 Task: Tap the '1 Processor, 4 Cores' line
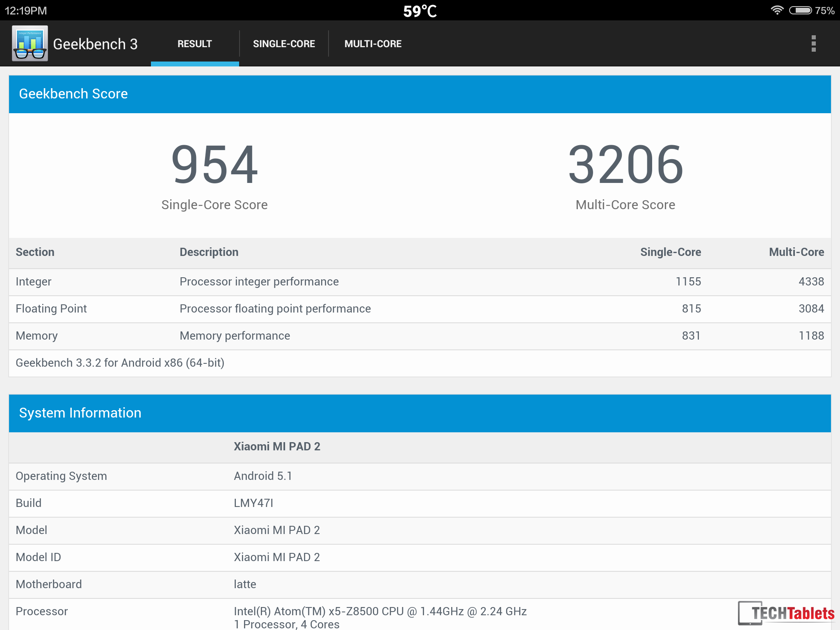pos(287,624)
